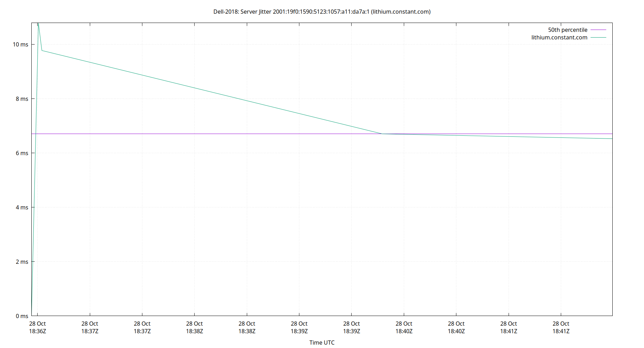The image size is (644, 348).
Task: Select the 8 ms y-axis label
Action: [x=22, y=98]
